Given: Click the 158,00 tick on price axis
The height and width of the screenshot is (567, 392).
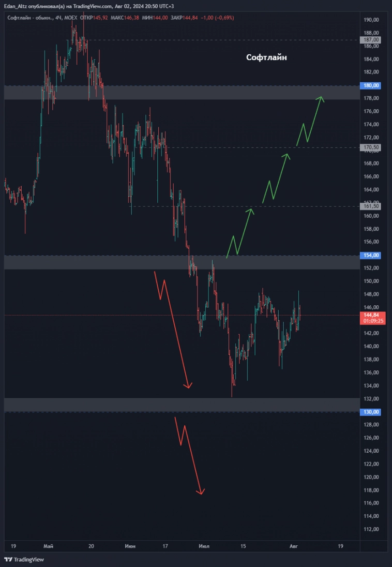Looking at the screenshot, I should point(371,229).
